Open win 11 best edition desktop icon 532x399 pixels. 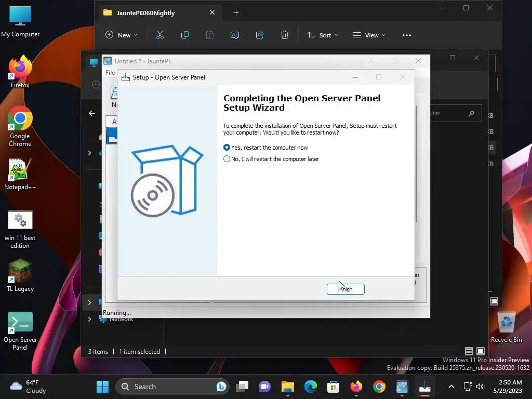(20, 230)
